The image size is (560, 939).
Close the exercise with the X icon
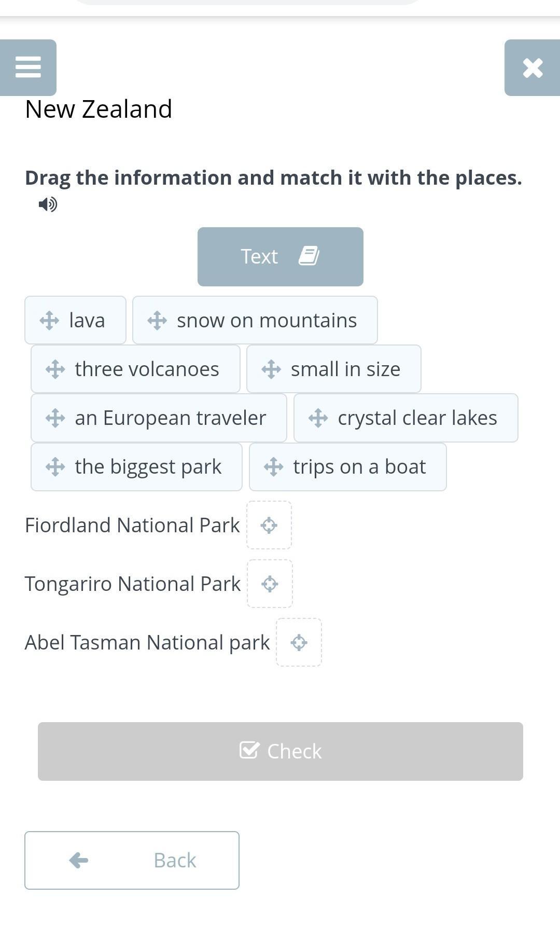tap(533, 67)
